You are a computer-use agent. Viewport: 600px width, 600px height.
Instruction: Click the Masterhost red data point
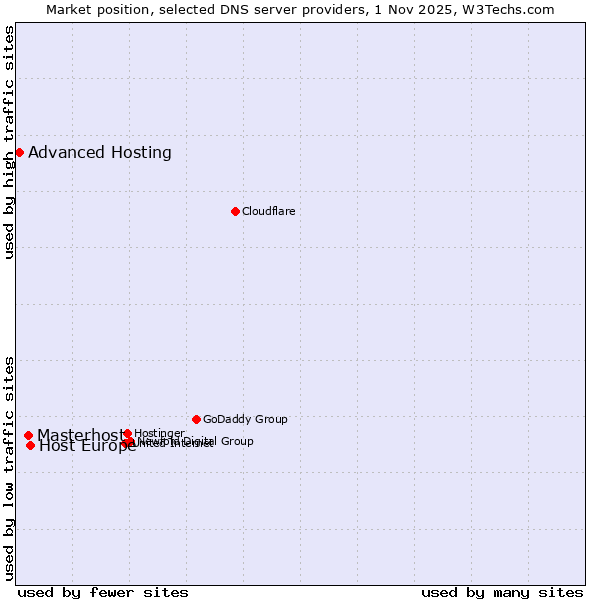click(x=28, y=435)
